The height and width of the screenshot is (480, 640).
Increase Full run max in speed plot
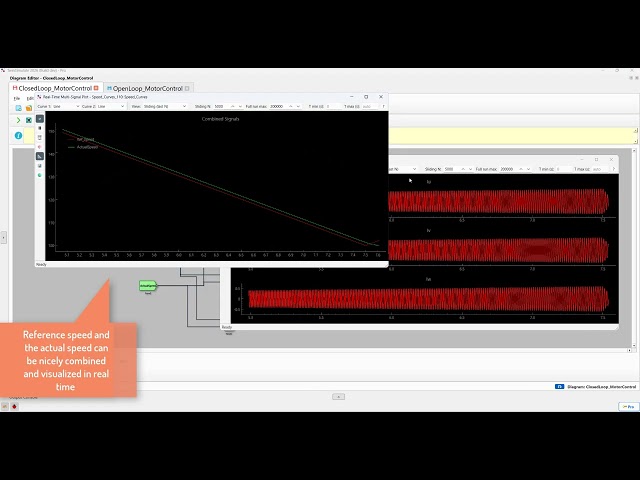(x=291, y=106)
